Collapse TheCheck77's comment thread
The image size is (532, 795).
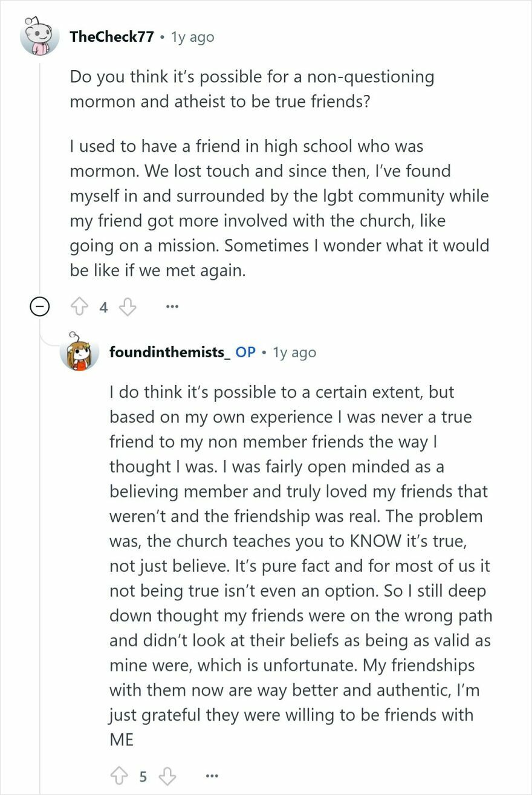40,307
